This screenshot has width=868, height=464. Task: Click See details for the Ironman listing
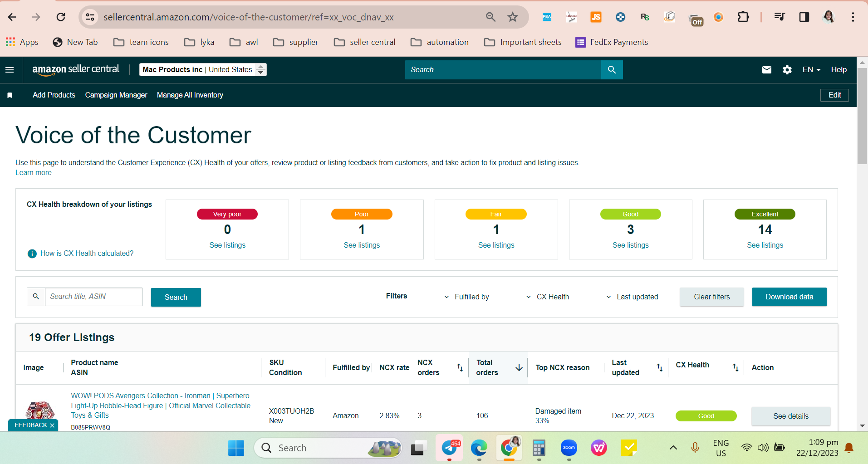coord(791,416)
